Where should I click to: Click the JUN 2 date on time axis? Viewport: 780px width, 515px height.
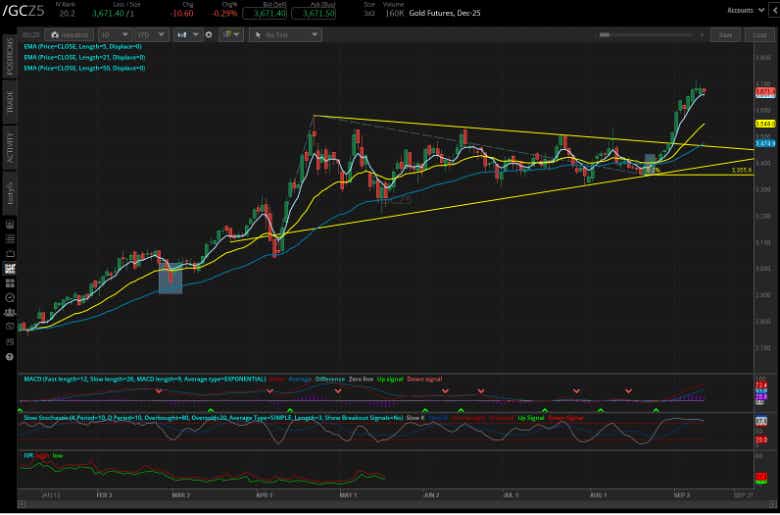click(431, 495)
